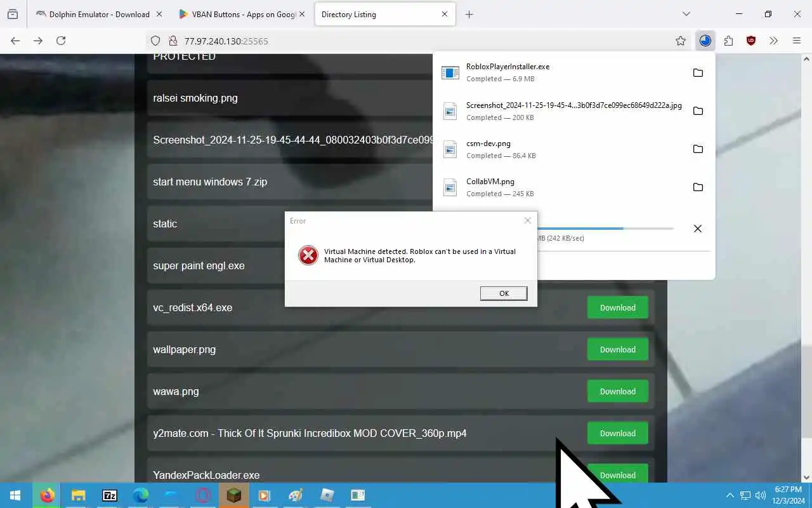
Task: Open the volume speaker tray icon
Action: (x=761, y=495)
